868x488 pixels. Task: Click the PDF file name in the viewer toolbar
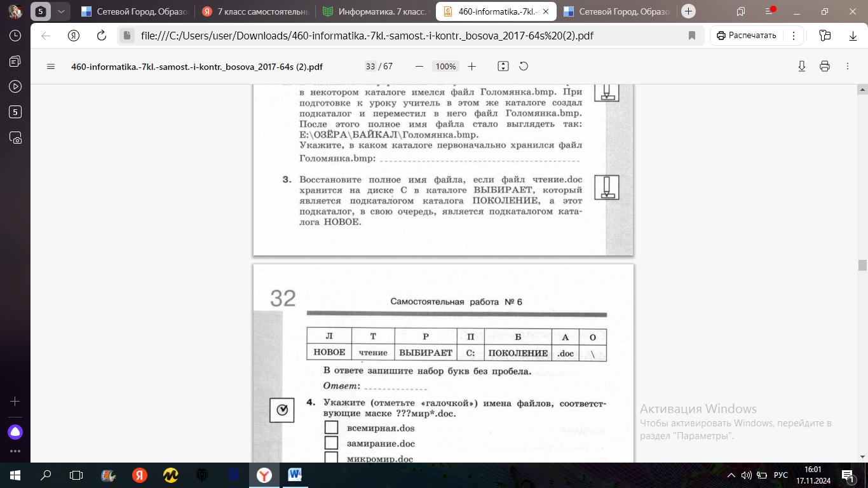tap(196, 66)
